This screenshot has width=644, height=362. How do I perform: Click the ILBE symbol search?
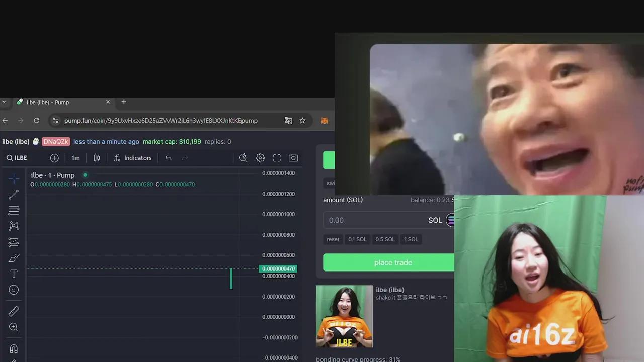17,158
